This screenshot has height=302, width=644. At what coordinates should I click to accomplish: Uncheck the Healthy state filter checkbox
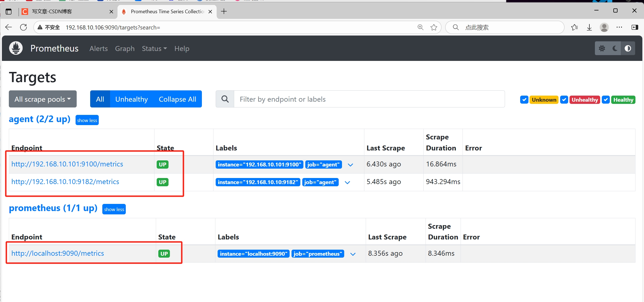point(606,100)
